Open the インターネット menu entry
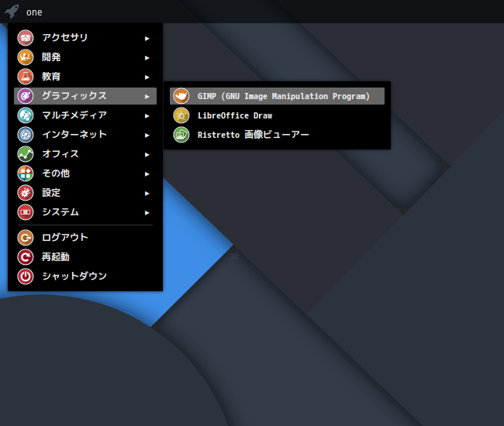This screenshot has height=426, width=504. (85, 135)
